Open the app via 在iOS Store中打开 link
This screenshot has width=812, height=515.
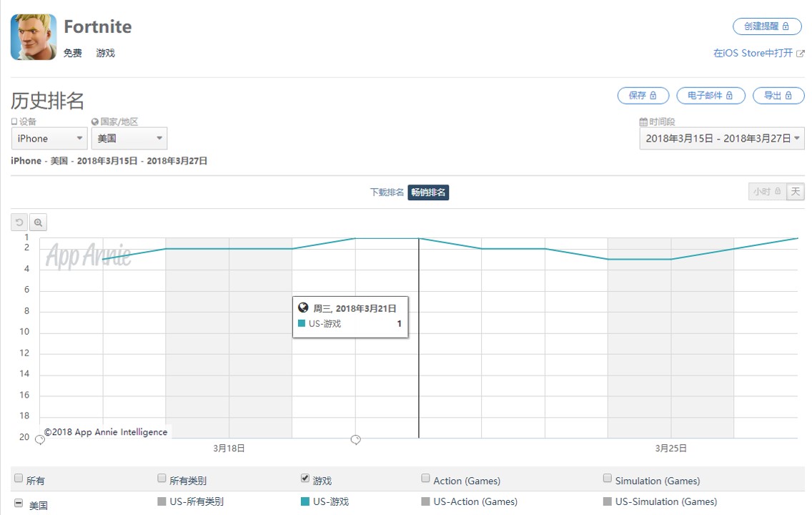click(x=758, y=53)
